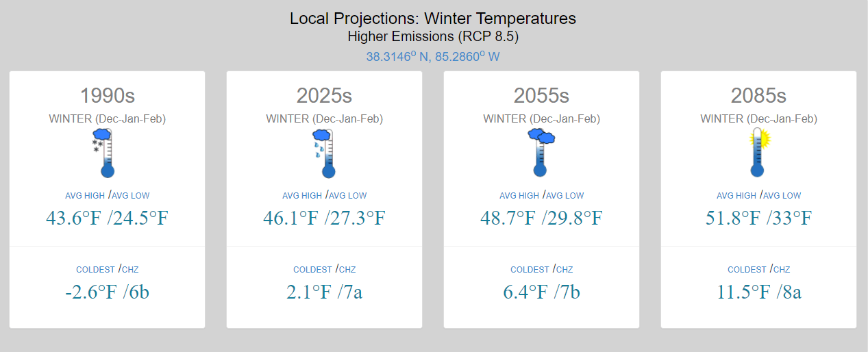
Task: Click the snowy thermometer icon for 1990s
Action: click(x=103, y=153)
